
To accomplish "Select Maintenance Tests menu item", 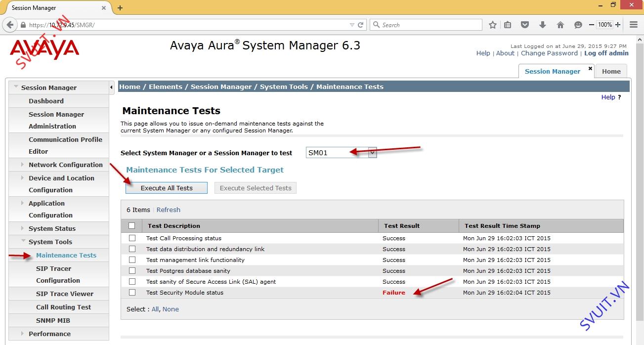I will [x=66, y=255].
